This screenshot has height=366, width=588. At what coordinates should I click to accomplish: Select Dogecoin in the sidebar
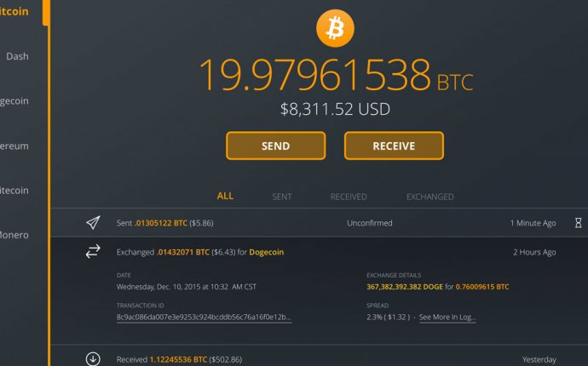click(14, 100)
